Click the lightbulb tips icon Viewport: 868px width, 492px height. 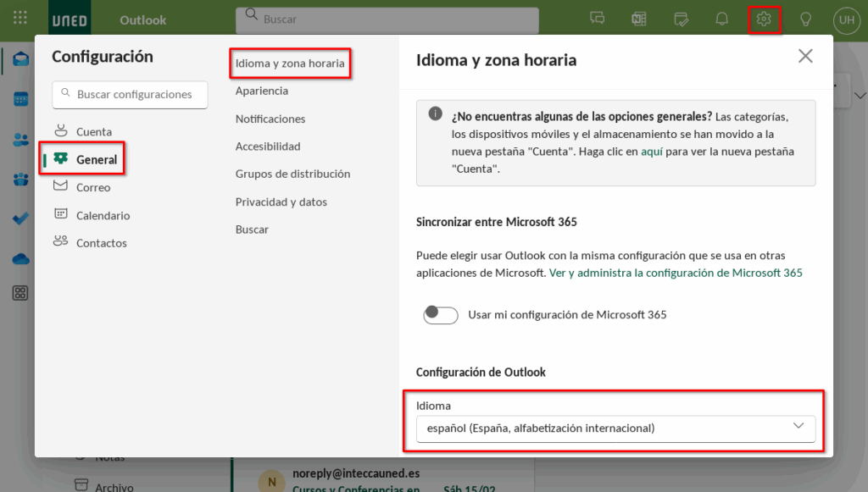pos(805,19)
